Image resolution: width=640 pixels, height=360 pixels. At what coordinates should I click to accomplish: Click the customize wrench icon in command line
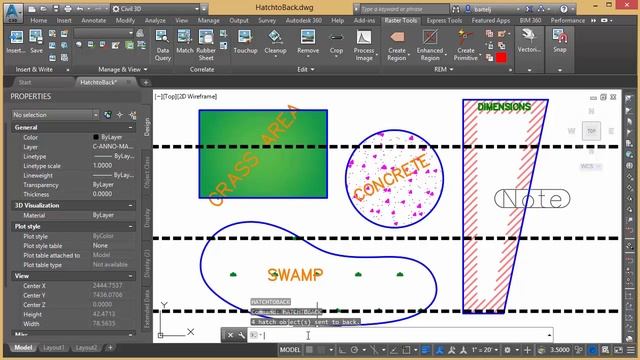tap(241, 335)
